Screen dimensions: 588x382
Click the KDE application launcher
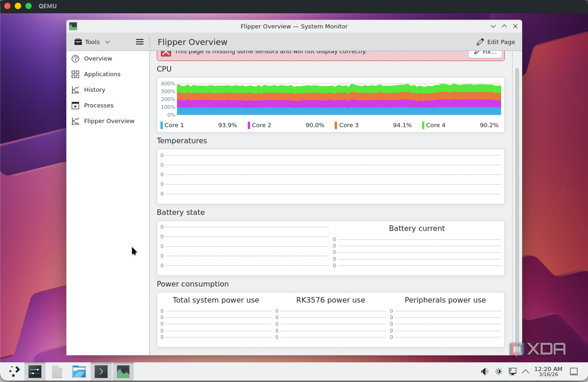click(x=14, y=371)
